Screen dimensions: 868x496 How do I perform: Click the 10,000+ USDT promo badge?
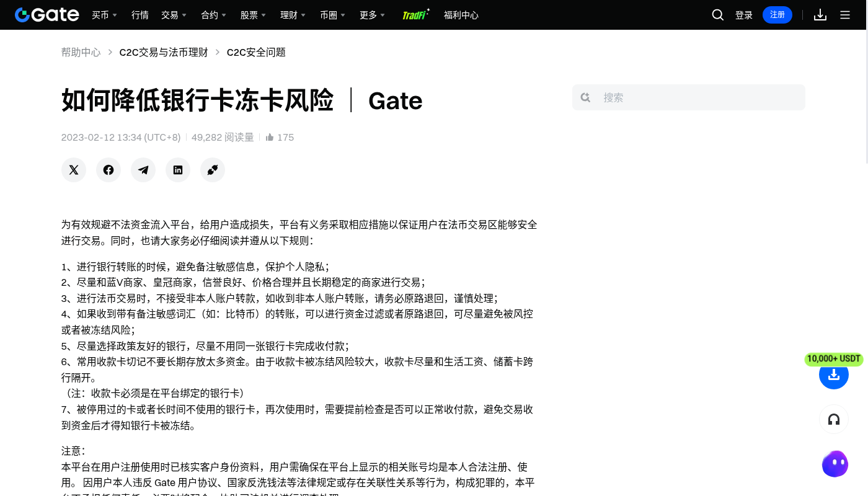pyautogui.click(x=834, y=359)
